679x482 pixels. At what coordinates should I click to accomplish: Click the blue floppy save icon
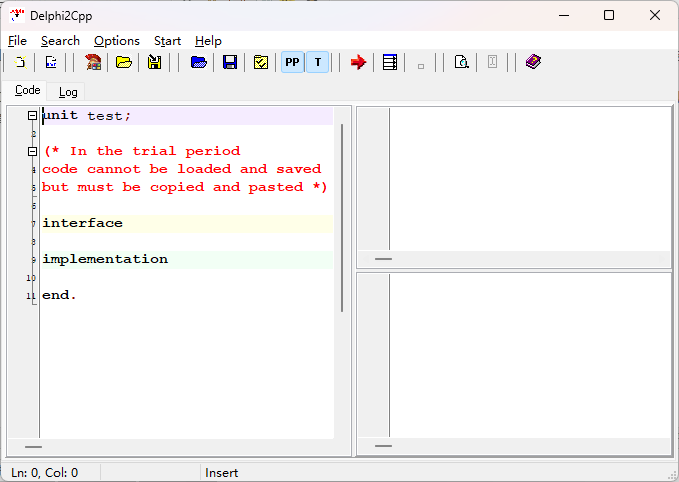coord(230,62)
